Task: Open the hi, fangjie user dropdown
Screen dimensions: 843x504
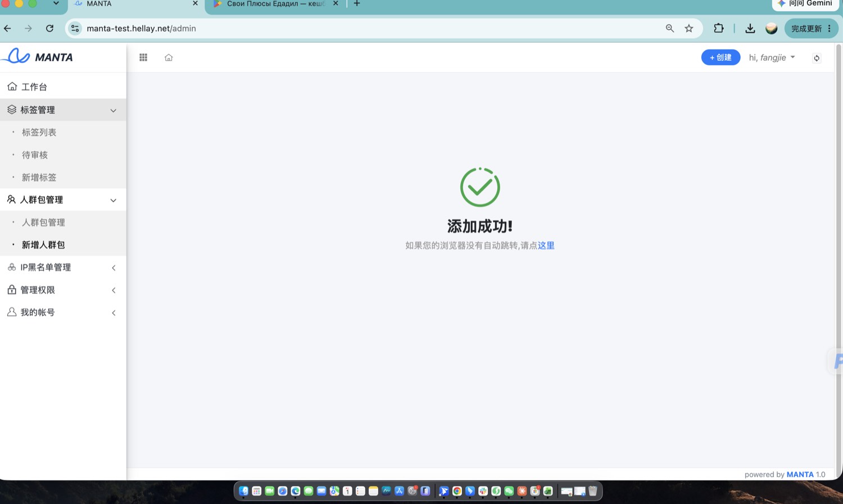Action: pos(772,57)
